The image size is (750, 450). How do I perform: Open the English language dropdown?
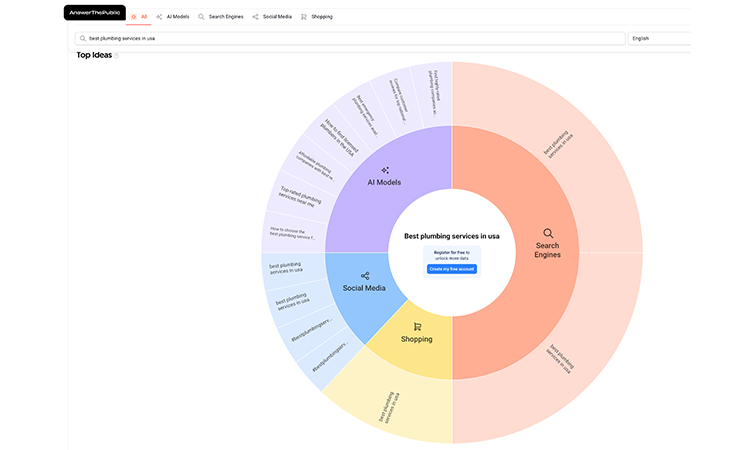pos(658,39)
